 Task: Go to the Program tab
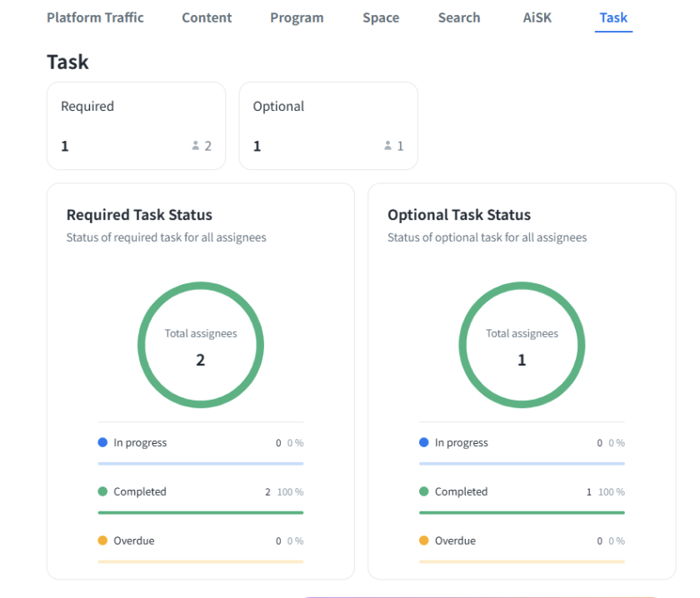point(297,17)
